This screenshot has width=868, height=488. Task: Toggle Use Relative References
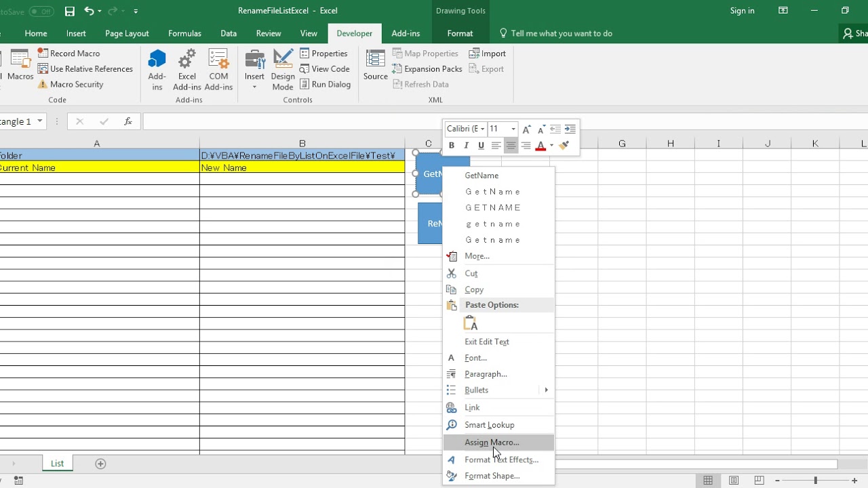point(85,69)
